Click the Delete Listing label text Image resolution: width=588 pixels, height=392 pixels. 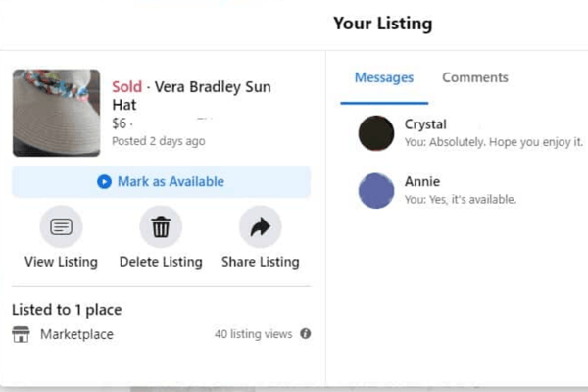click(161, 262)
